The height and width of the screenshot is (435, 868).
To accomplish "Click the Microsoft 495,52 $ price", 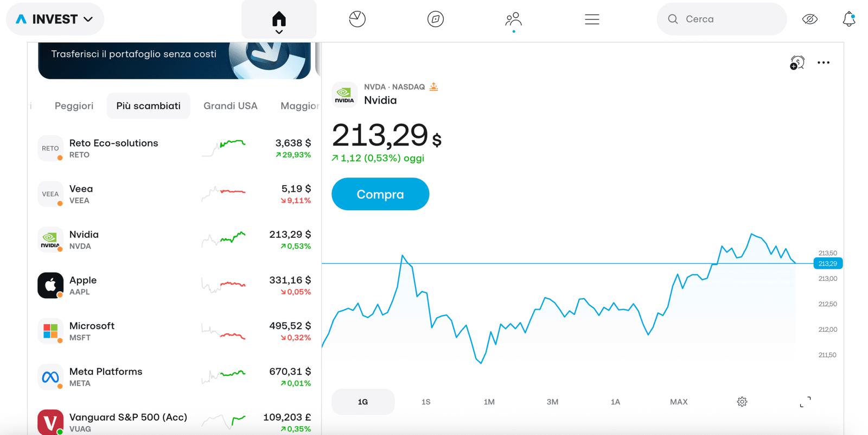I will click(290, 325).
